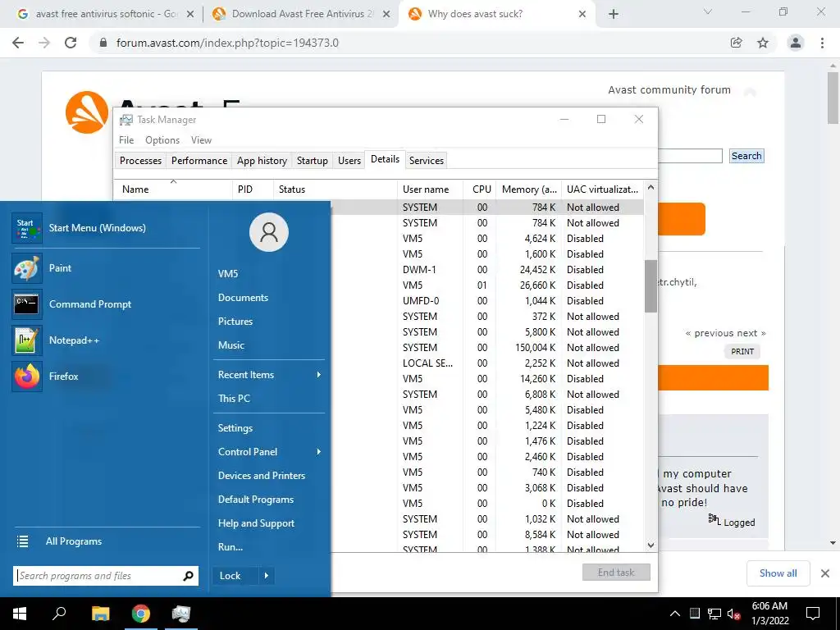Screen dimensions: 840x630
Task: Switch to Chrome on the taskbar
Action: click(x=141, y=614)
